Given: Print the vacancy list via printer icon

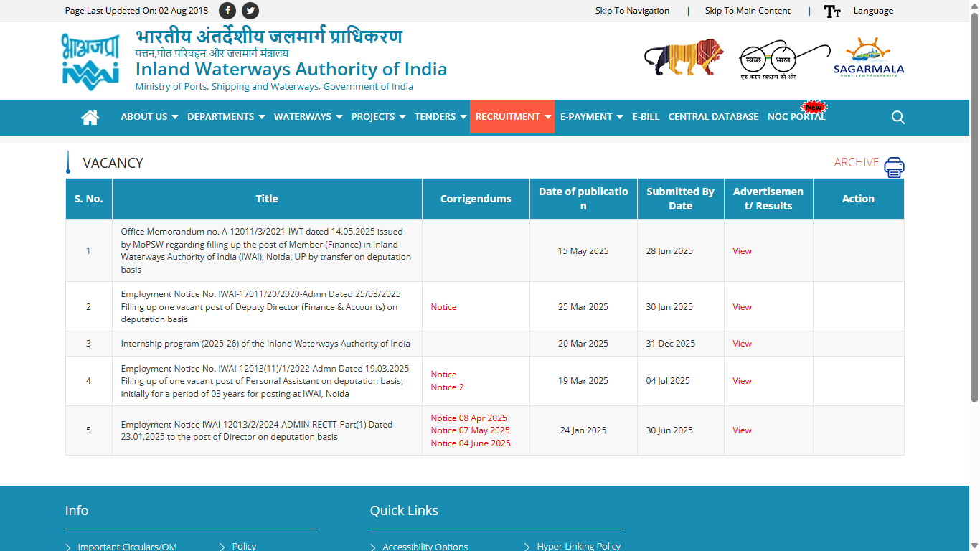Looking at the screenshot, I should tap(894, 167).
